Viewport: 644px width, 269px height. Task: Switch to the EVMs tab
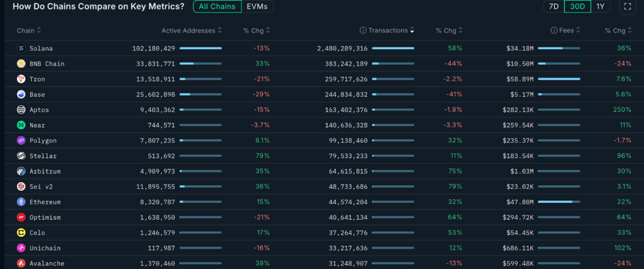click(x=257, y=6)
